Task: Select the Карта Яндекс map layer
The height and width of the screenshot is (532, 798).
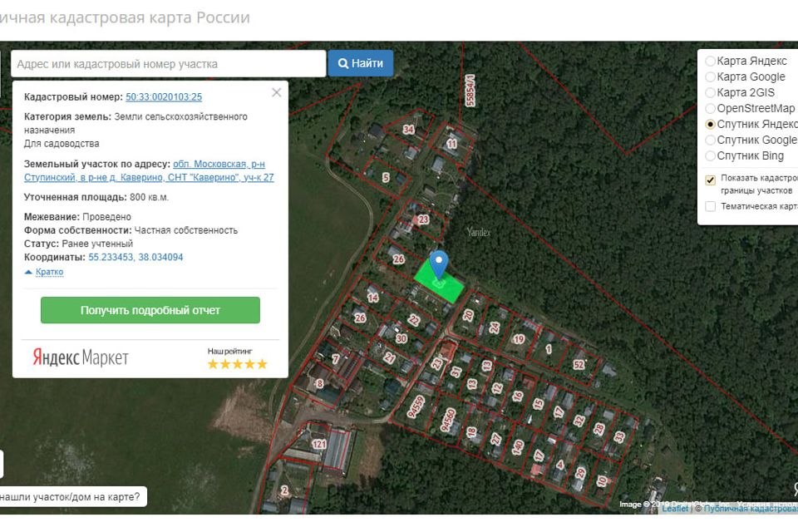Action: (x=710, y=62)
